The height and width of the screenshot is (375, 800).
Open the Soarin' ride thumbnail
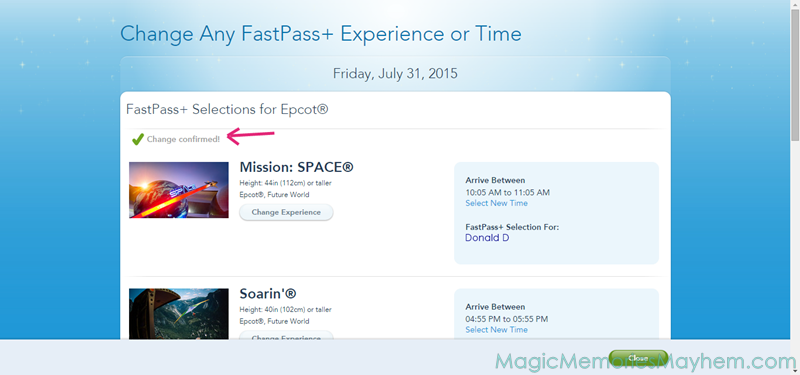[179, 313]
